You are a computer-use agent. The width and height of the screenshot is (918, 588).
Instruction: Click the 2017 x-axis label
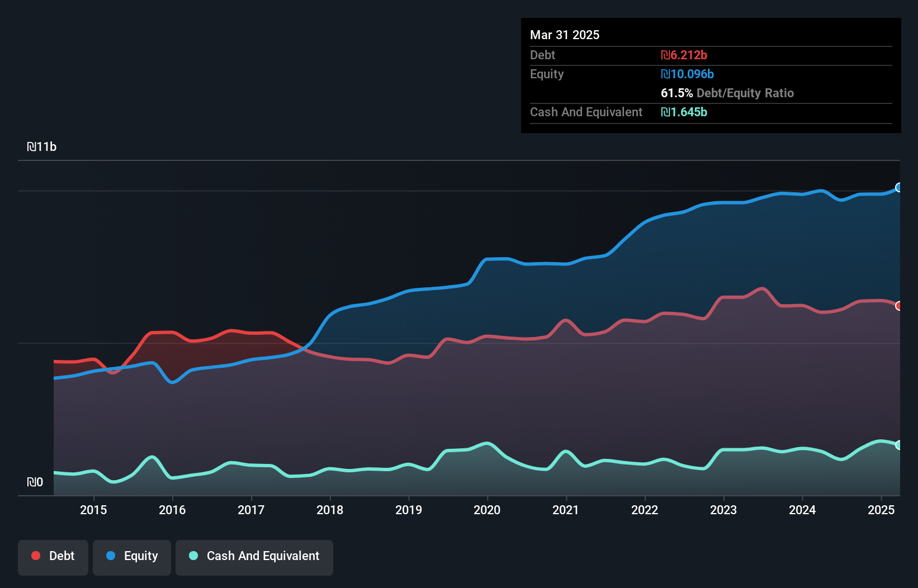pos(251,510)
